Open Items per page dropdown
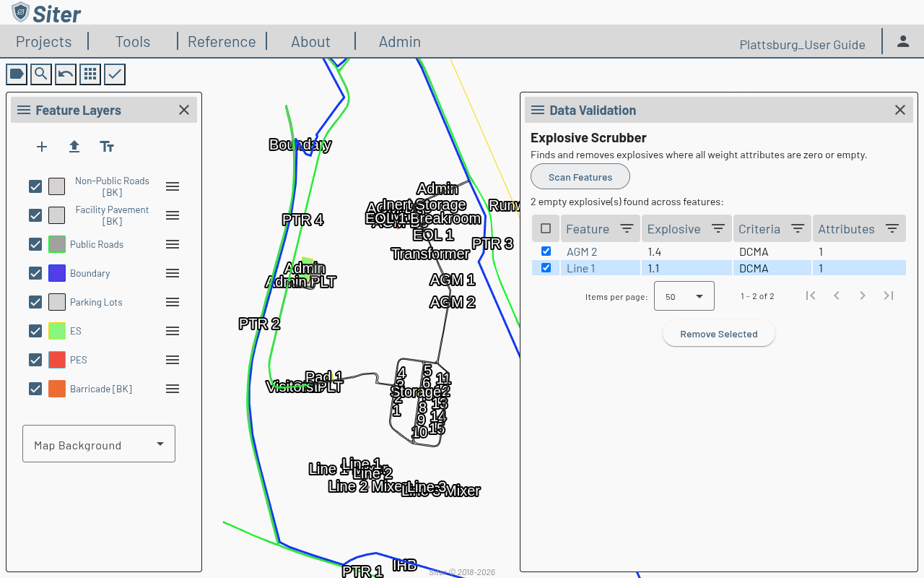 (x=684, y=296)
